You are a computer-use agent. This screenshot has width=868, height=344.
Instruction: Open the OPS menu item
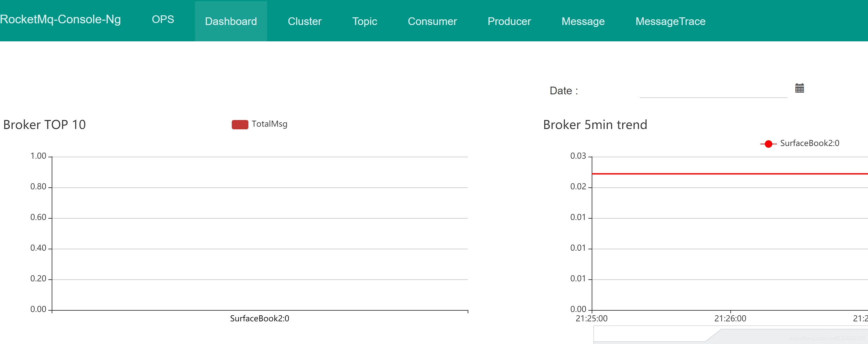[x=163, y=20]
